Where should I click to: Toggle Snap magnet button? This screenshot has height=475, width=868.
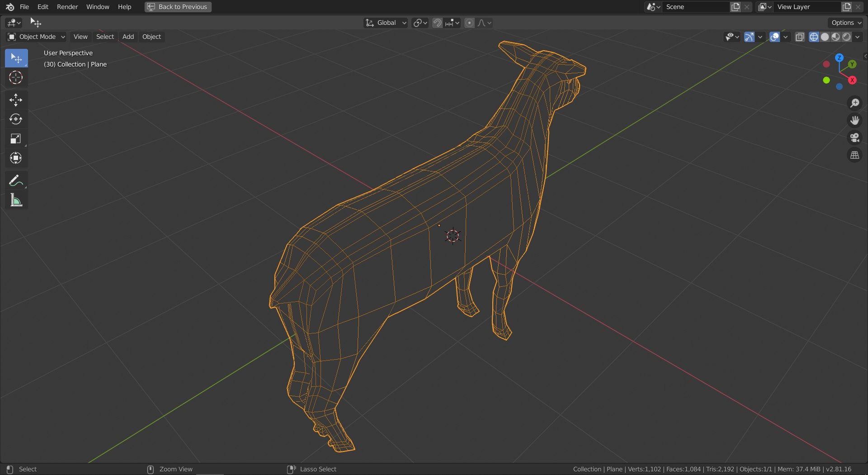[437, 23]
